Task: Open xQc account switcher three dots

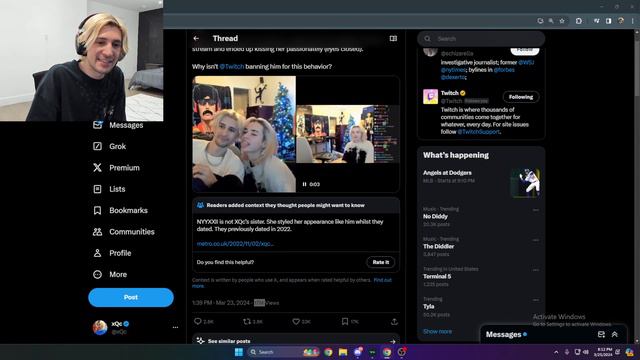Action: pos(175,327)
